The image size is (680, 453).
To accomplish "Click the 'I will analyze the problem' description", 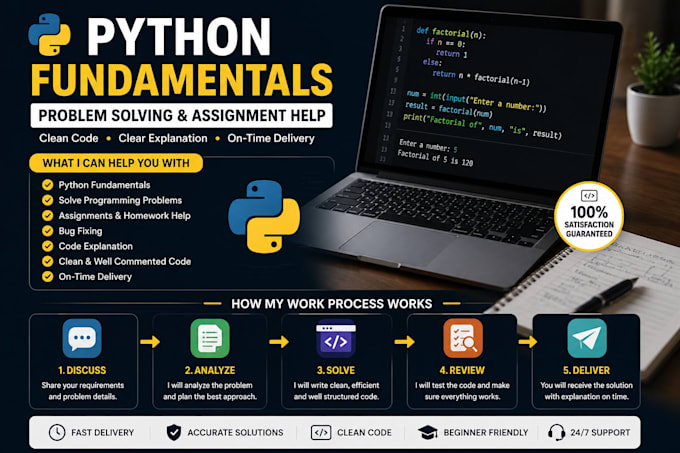I will coord(210,391).
